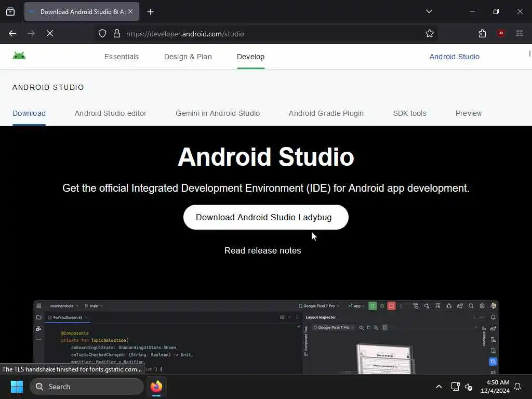Select the Download Android Studio browser tab
The height and width of the screenshot is (399, 532).
82,12
